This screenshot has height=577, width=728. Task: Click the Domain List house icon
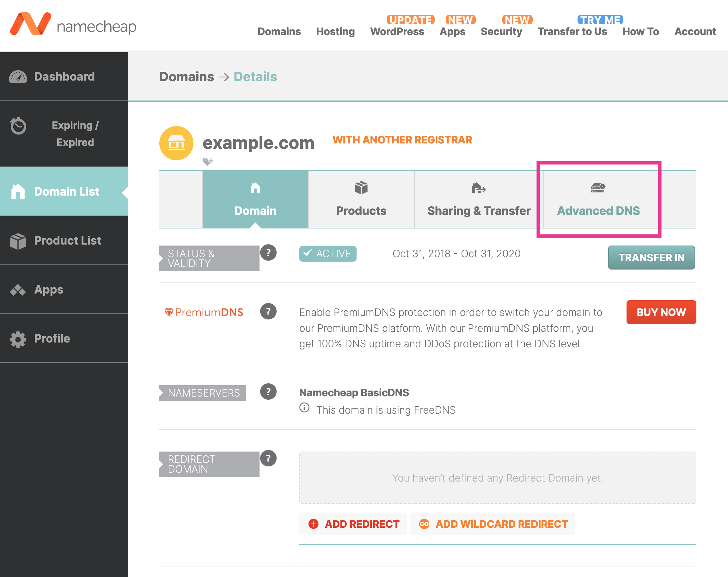tap(18, 191)
